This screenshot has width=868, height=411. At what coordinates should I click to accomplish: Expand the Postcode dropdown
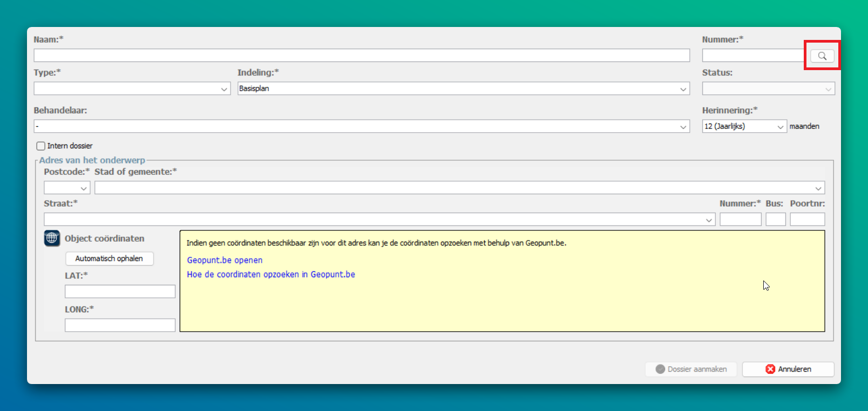67,188
